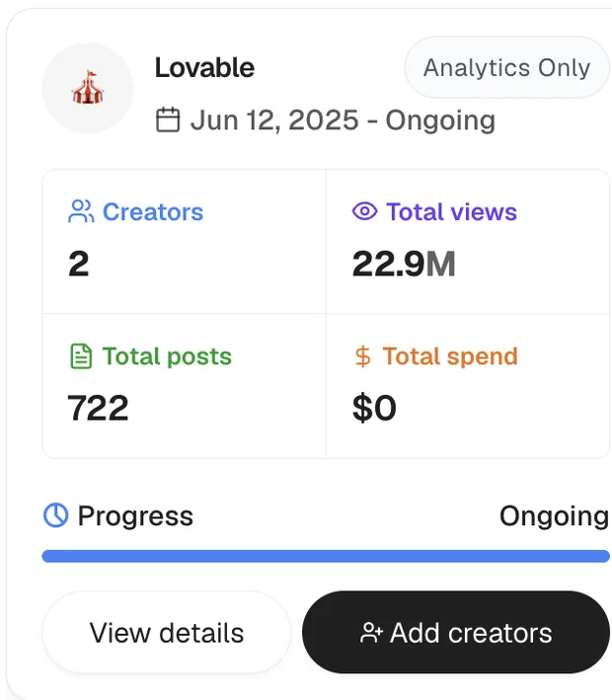This screenshot has width=612, height=700.
Task: Click the circus tent campaign logo
Action: [88, 88]
